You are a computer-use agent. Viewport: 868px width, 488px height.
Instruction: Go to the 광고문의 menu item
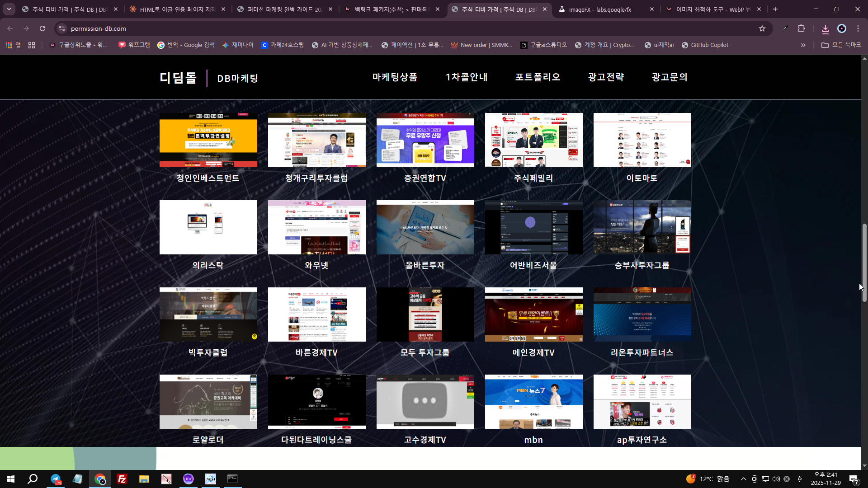670,77
